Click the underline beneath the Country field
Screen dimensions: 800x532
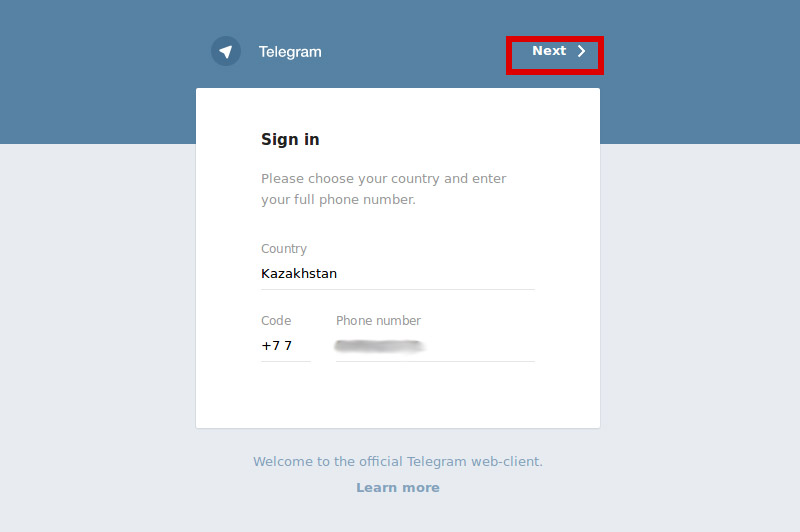(x=397, y=289)
